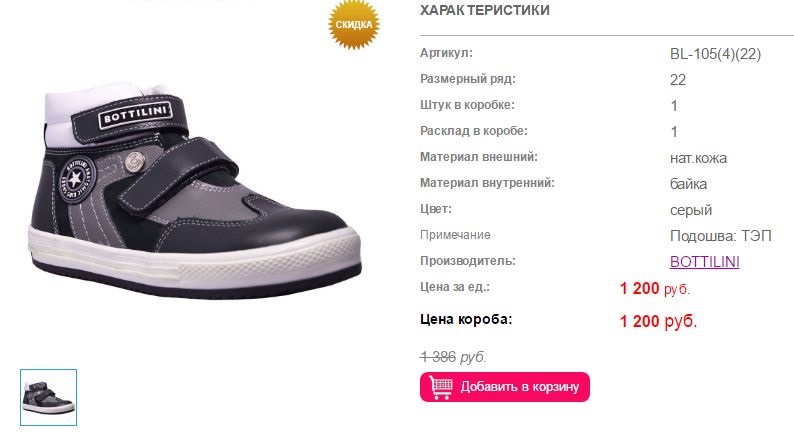Click the Цена короба bold label
The height and width of the screenshot is (442, 794).
466,319
